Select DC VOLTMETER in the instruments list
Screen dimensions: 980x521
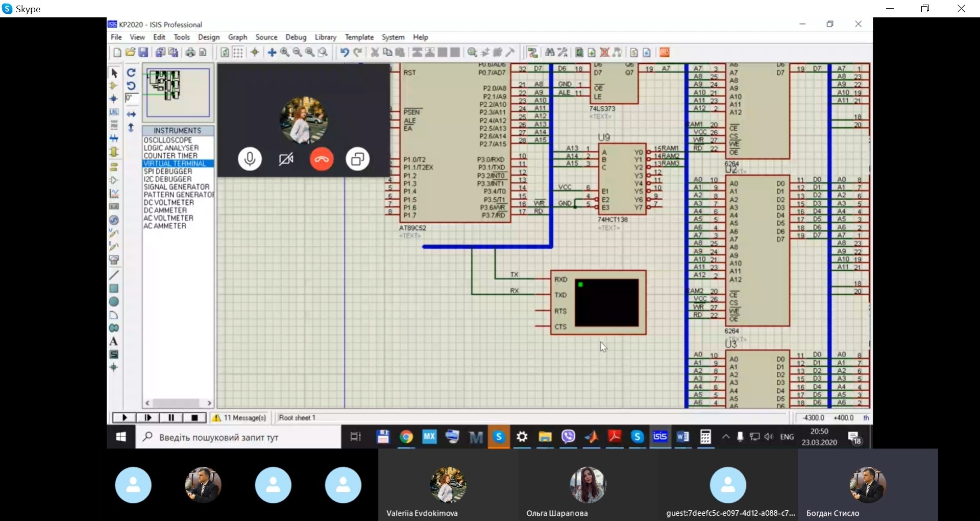(178, 202)
